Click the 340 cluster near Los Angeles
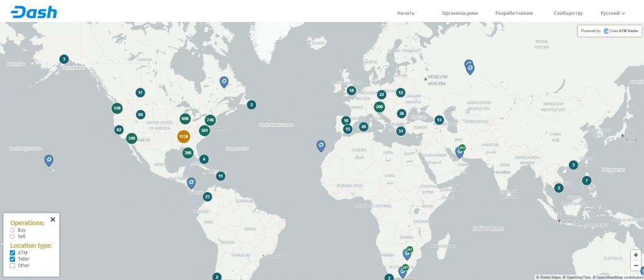This screenshot has height=280, width=644. [x=131, y=138]
